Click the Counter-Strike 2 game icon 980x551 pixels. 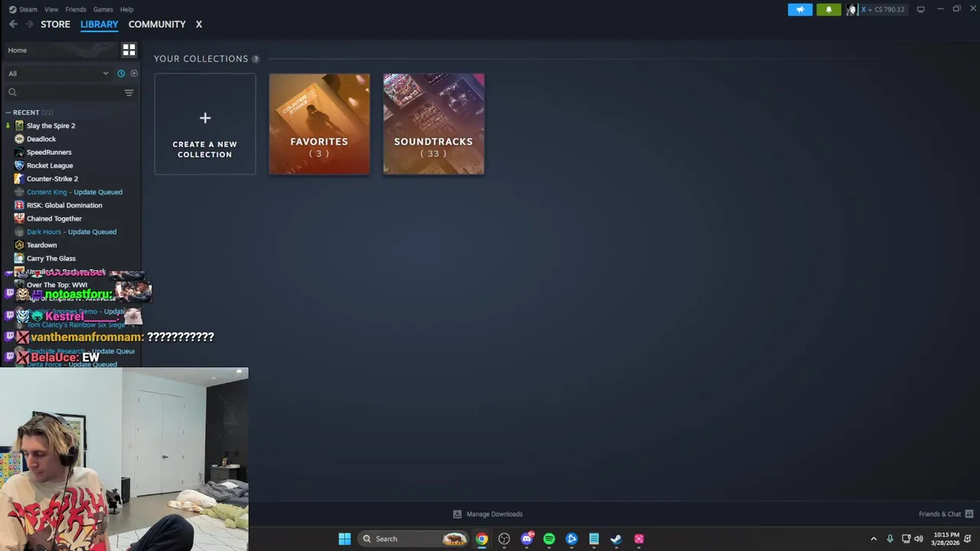pyautogui.click(x=19, y=178)
